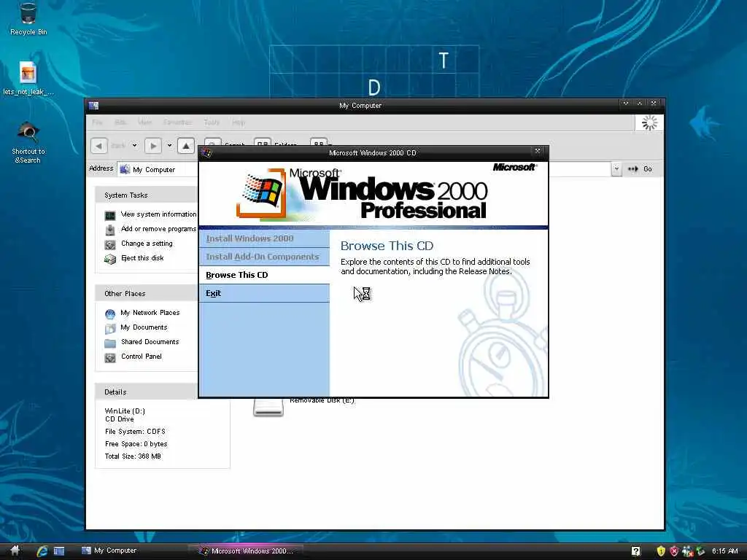Open Back history dropdown arrow
This screenshot has height=560, width=747.
tap(135, 146)
